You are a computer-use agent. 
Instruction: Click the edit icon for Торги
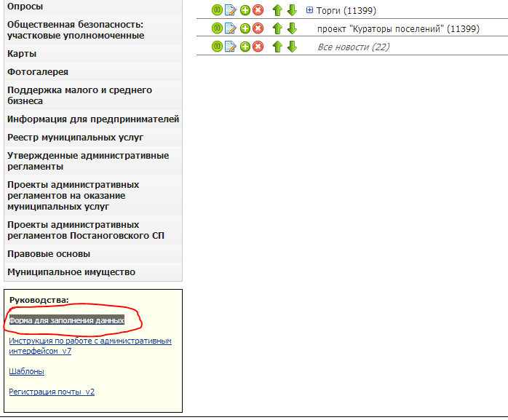[230, 10]
